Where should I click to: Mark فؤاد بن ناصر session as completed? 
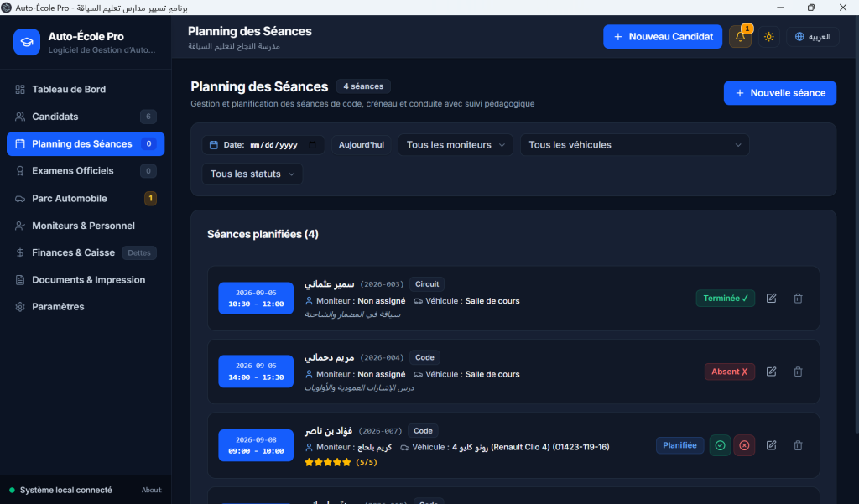pos(721,445)
